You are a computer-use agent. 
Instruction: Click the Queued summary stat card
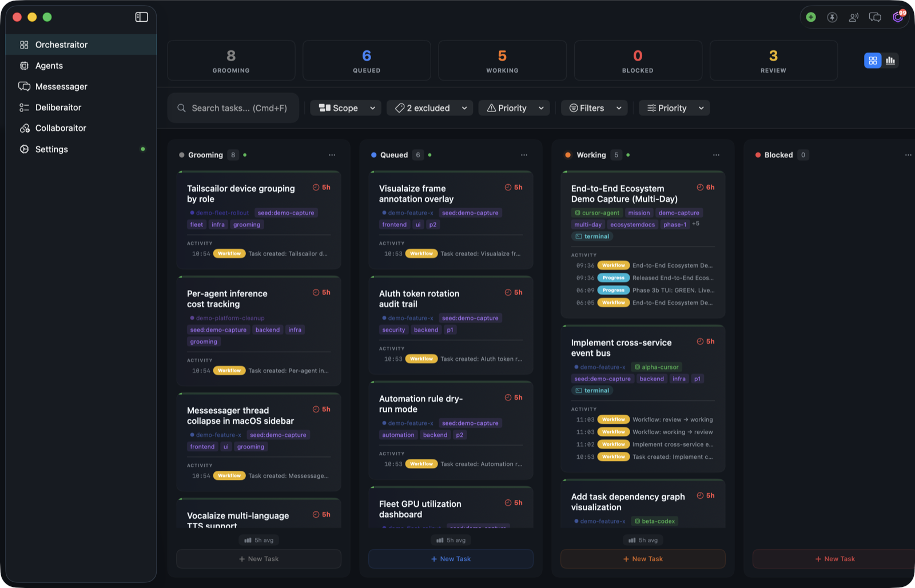[x=367, y=61]
